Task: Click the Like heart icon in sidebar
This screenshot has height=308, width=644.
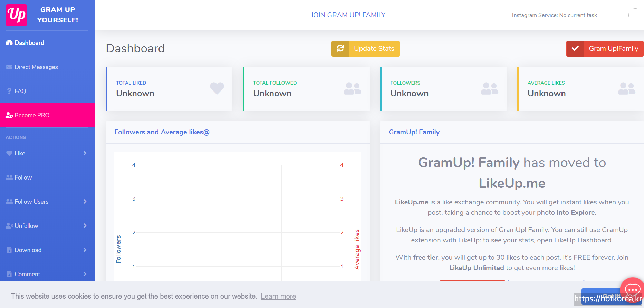Action: tap(9, 153)
